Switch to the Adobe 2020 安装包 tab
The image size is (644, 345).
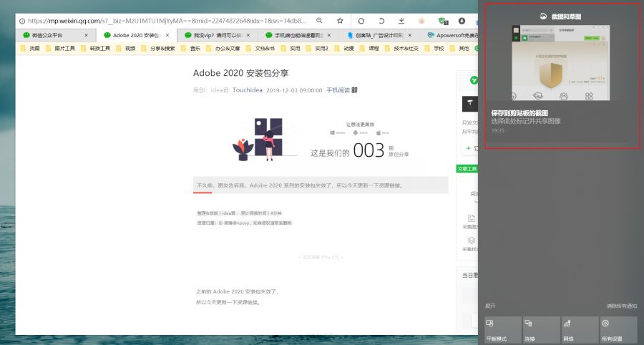(x=137, y=35)
